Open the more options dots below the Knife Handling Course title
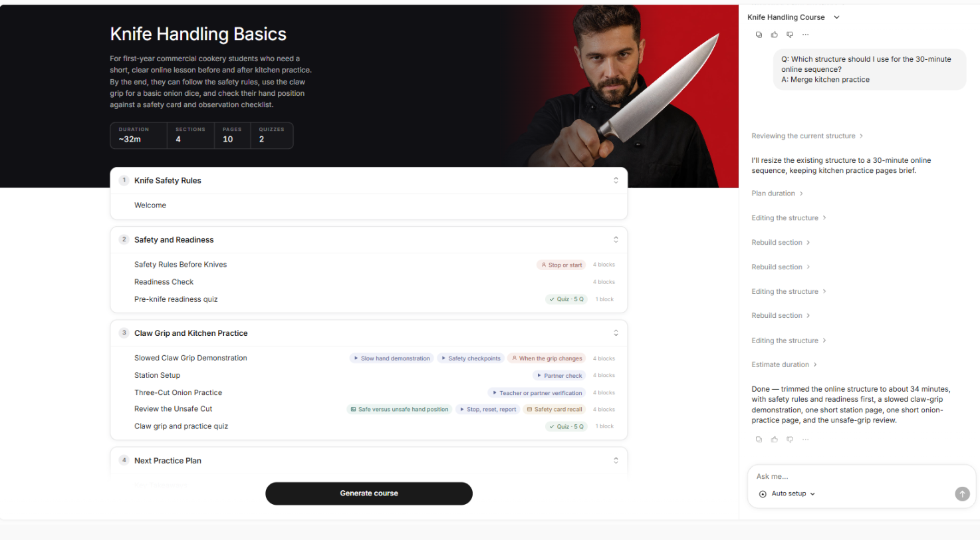The image size is (980, 540). pos(805,35)
